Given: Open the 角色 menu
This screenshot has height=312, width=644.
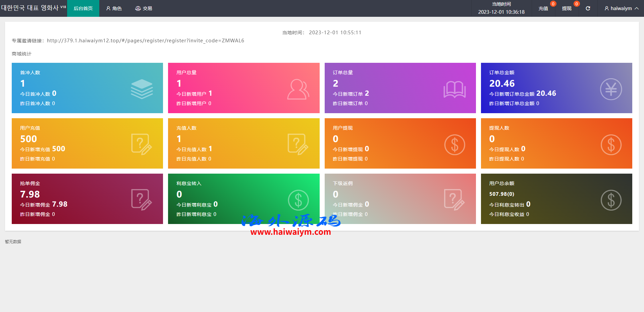Looking at the screenshot, I should coord(114,8).
